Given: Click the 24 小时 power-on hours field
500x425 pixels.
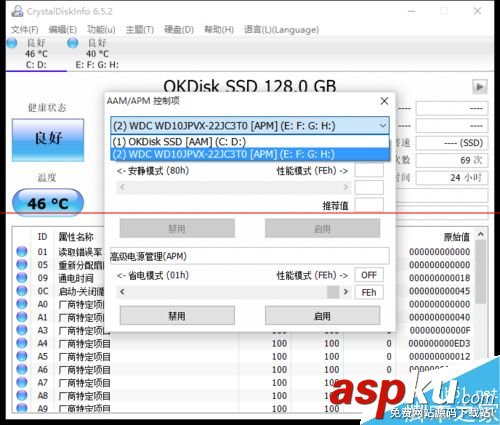Looking at the screenshot, I should point(452,178).
